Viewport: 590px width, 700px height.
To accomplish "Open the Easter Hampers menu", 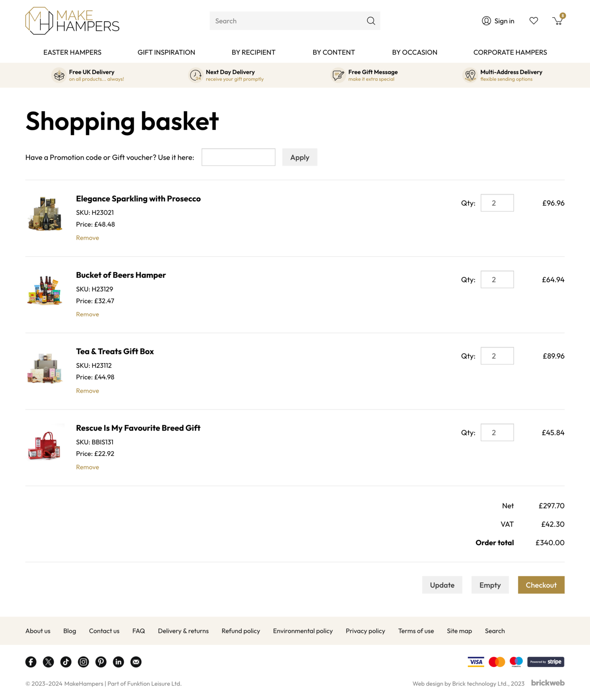I will click(72, 52).
